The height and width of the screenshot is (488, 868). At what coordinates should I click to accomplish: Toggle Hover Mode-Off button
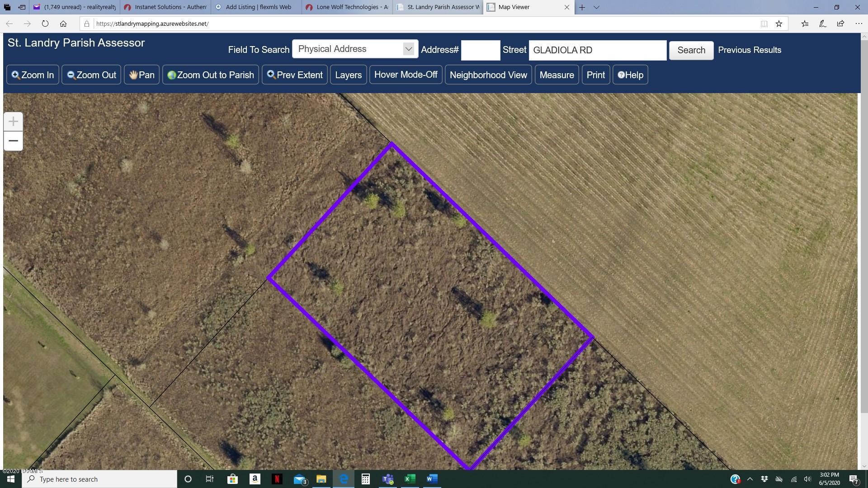pyautogui.click(x=406, y=75)
